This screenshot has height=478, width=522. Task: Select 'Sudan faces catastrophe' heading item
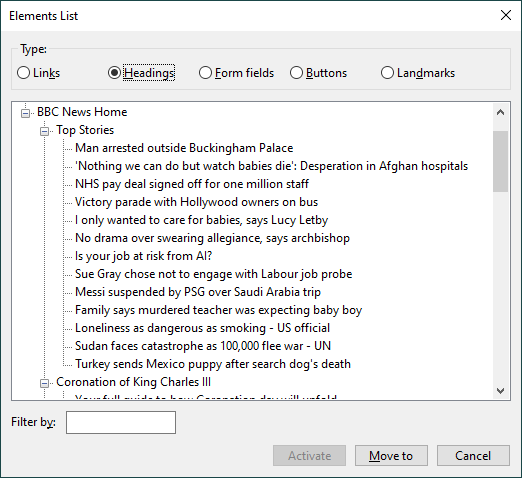coord(203,346)
